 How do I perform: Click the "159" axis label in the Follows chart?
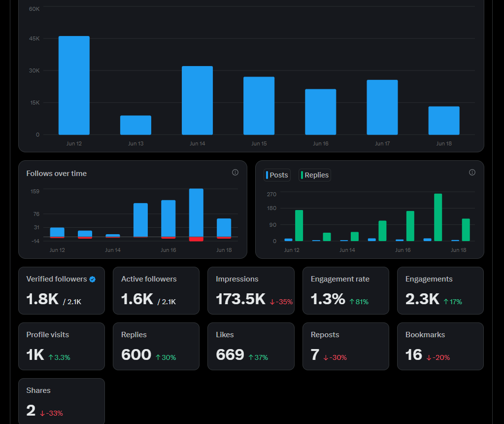point(34,191)
